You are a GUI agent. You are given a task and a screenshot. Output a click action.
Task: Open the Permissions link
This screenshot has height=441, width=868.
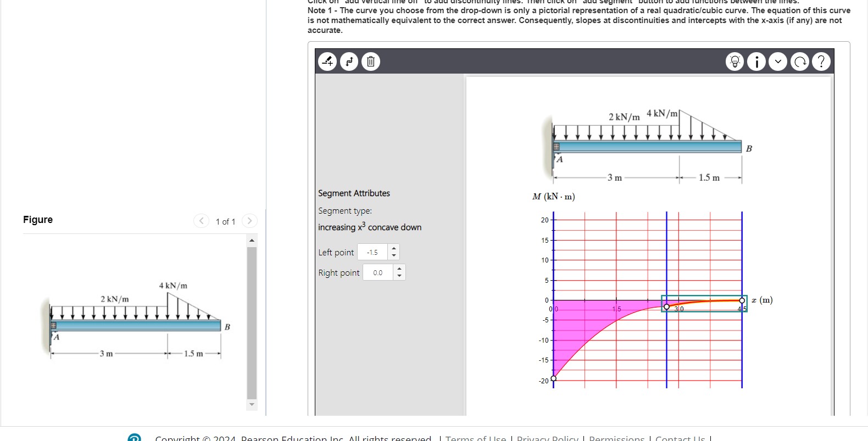(x=617, y=438)
